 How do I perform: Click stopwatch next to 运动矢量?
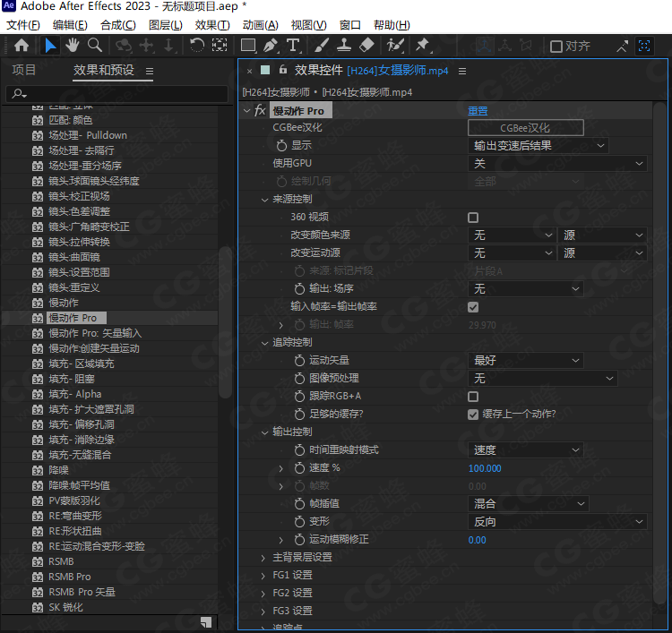tap(299, 361)
